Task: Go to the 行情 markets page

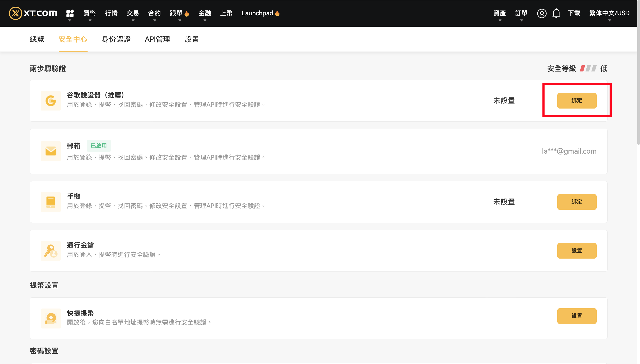Action: [x=111, y=13]
